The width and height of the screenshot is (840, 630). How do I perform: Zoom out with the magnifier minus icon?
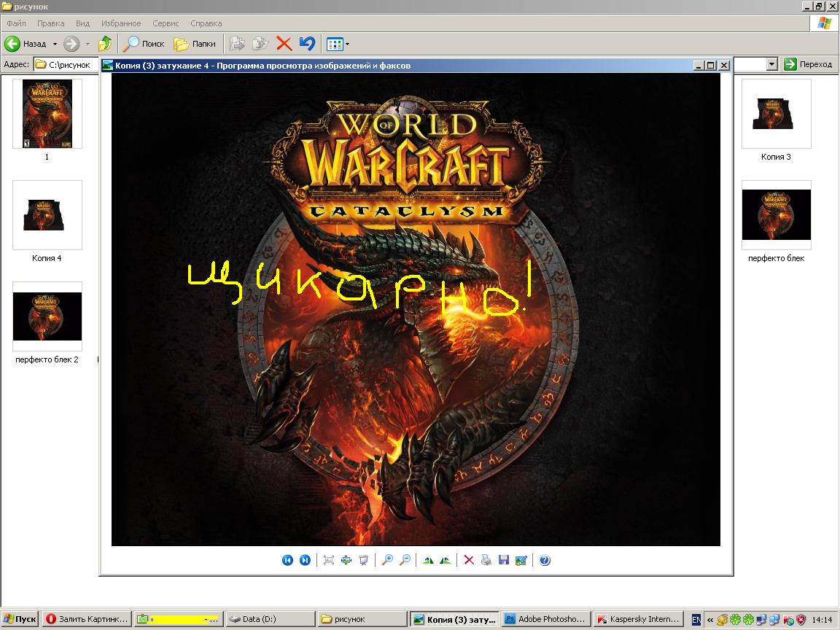click(405, 560)
